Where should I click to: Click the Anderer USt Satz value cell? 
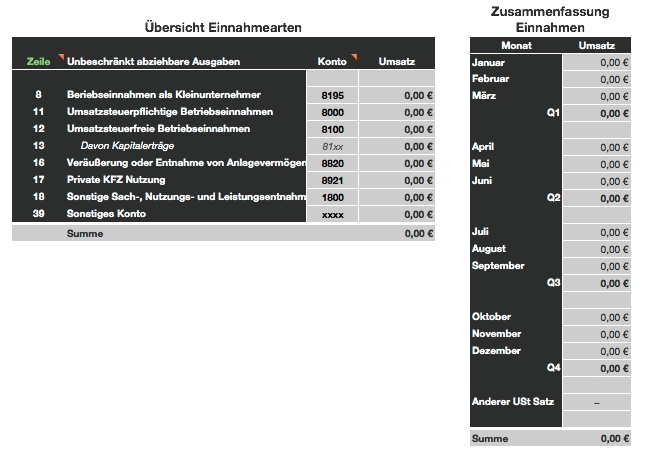coord(597,402)
